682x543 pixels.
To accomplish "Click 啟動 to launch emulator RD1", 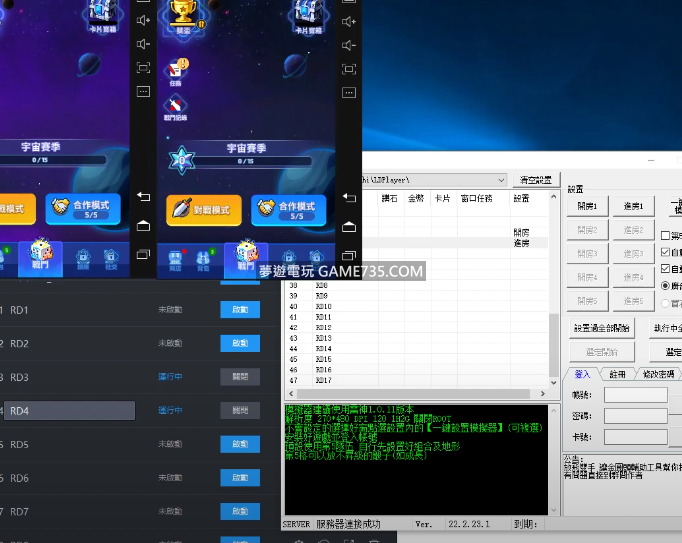I will click(x=239, y=311).
